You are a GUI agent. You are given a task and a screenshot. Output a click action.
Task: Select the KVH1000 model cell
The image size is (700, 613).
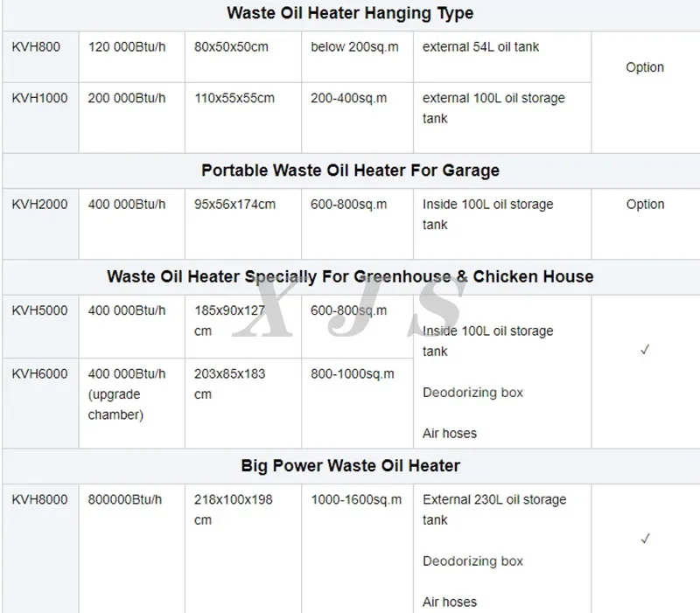[40, 118]
